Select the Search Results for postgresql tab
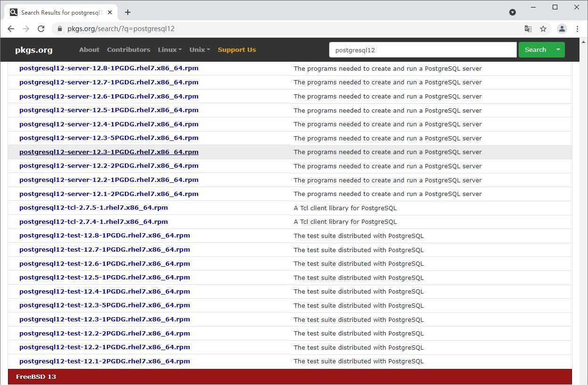Image resolution: width=588 pixels, height=385 pixels. point(61,12)
